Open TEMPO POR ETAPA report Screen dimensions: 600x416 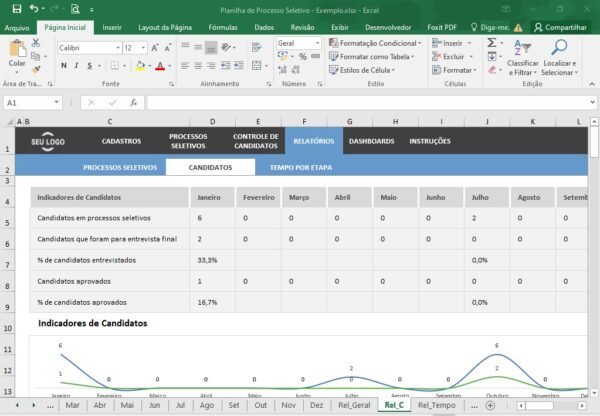(301, 168)
